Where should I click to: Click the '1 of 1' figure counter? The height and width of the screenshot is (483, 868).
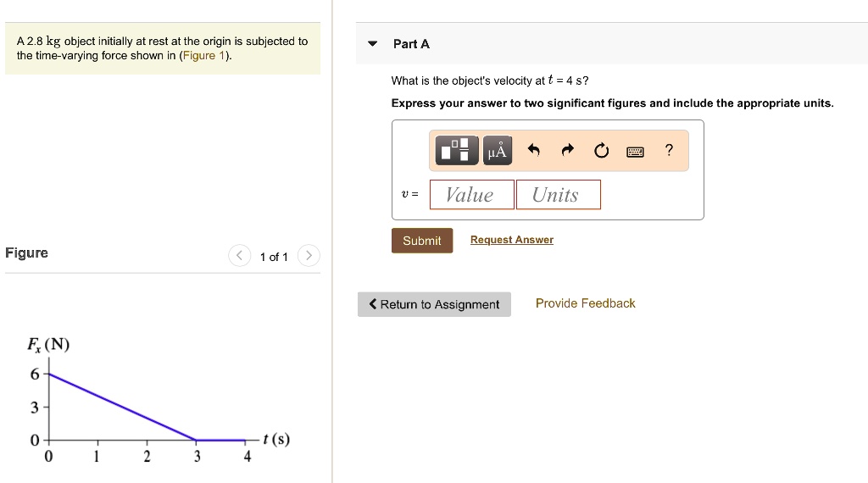point(274,257)
